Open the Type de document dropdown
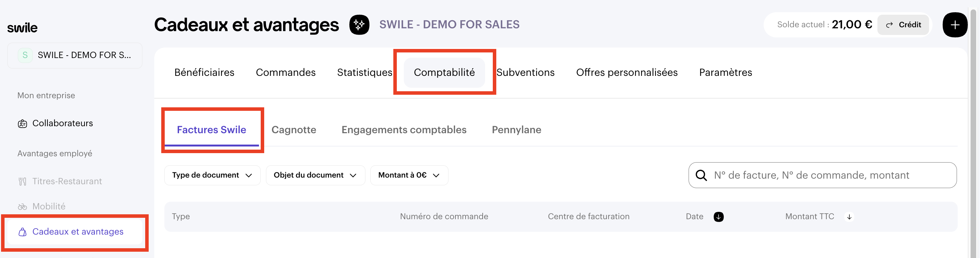Screen dimensions: 980x258 point(212,175)
